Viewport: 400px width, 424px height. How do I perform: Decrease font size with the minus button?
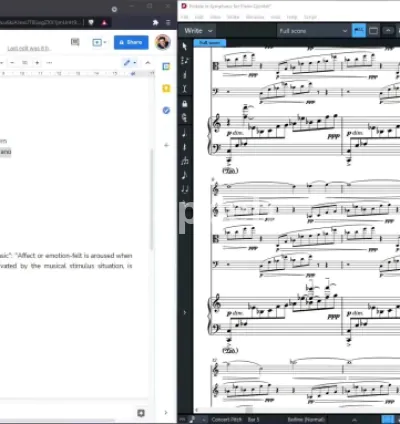12,62
